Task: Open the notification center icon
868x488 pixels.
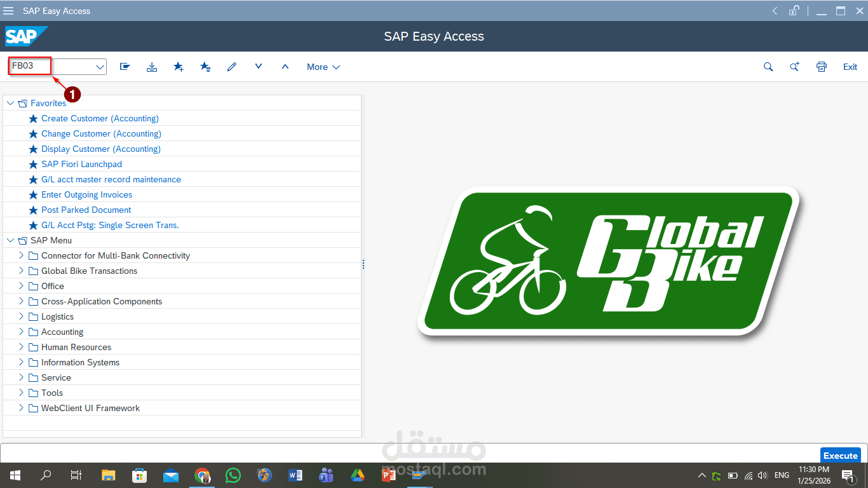Action: [x=848, y=475]
